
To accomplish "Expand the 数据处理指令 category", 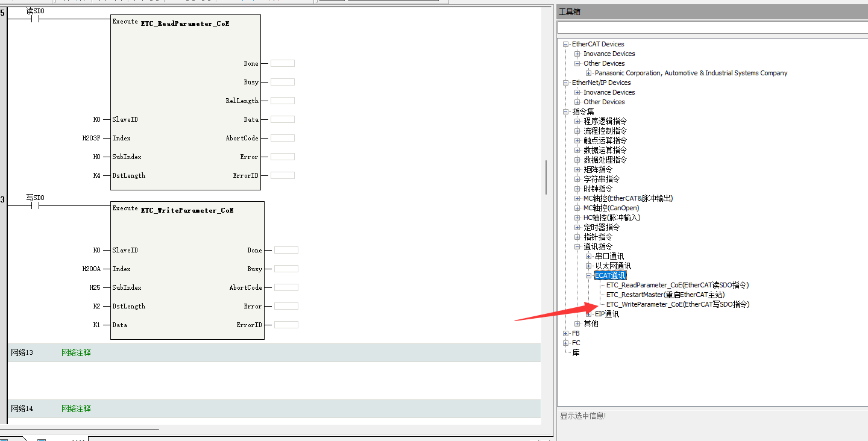I will pyautogui.click(x=577, y=160).
